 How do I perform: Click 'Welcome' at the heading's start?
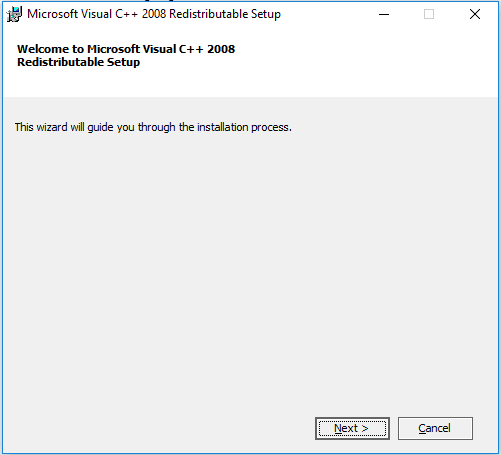tap(43, 49)
